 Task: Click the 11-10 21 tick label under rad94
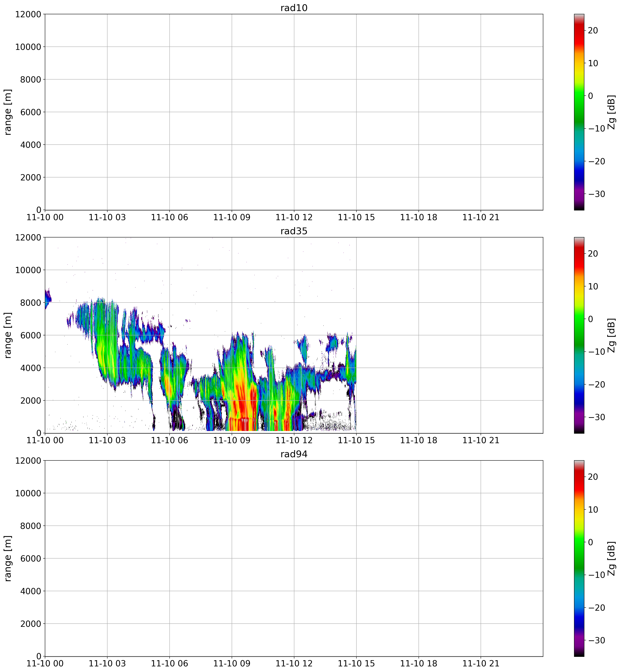(x=481, y=664)
